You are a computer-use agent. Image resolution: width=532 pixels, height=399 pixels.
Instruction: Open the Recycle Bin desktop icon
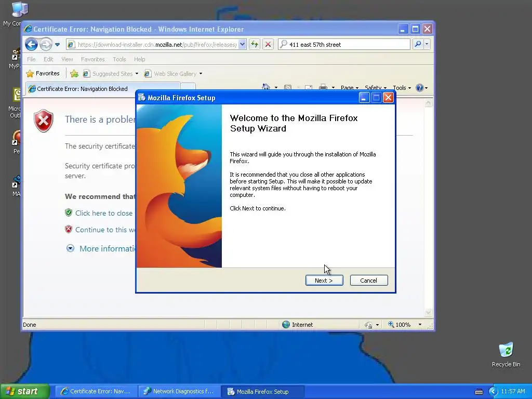(506, 354)
